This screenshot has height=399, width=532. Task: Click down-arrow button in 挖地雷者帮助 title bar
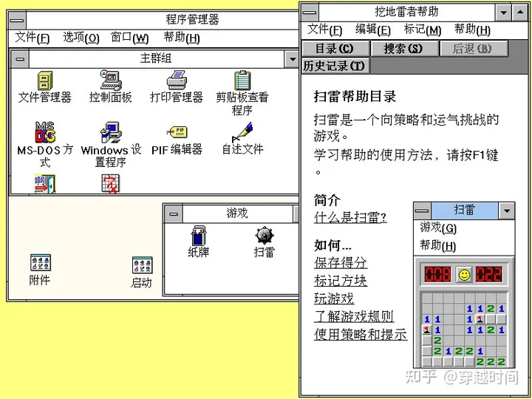(504, 13)
